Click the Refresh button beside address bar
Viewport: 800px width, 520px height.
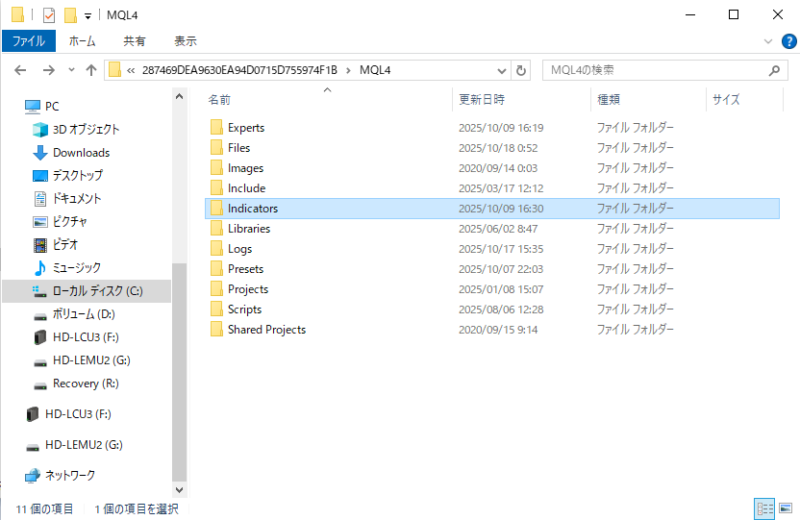521,71
